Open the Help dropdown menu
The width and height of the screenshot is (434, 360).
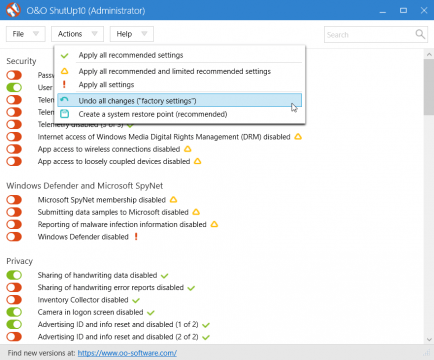coord(132,34)
